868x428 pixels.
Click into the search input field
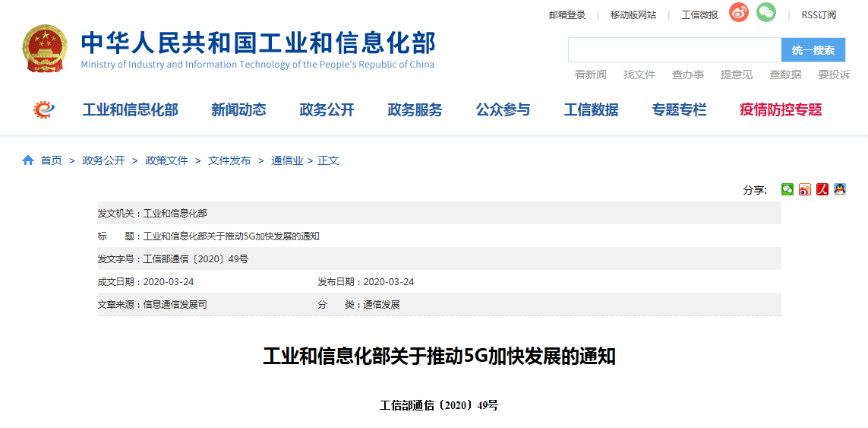pos(674,50)
